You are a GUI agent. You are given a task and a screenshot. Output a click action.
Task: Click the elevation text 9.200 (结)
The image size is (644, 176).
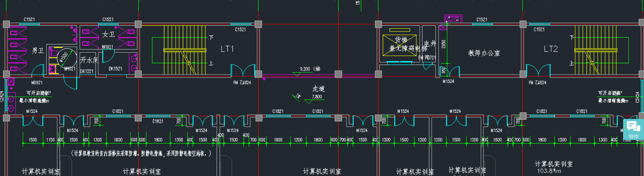310,69
